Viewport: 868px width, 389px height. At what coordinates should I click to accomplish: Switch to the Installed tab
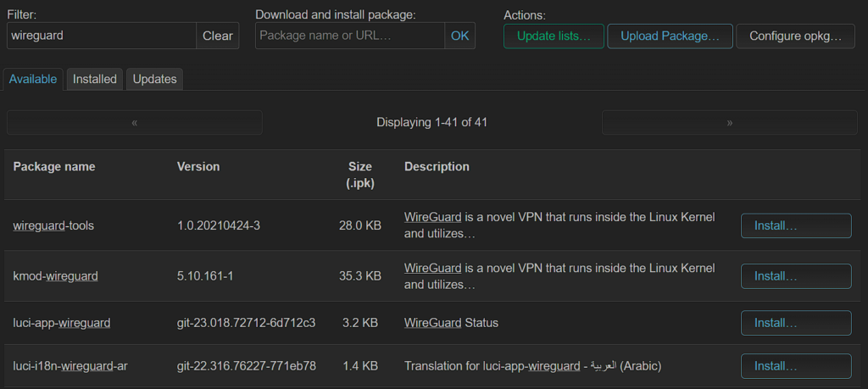tap(95, 79)
